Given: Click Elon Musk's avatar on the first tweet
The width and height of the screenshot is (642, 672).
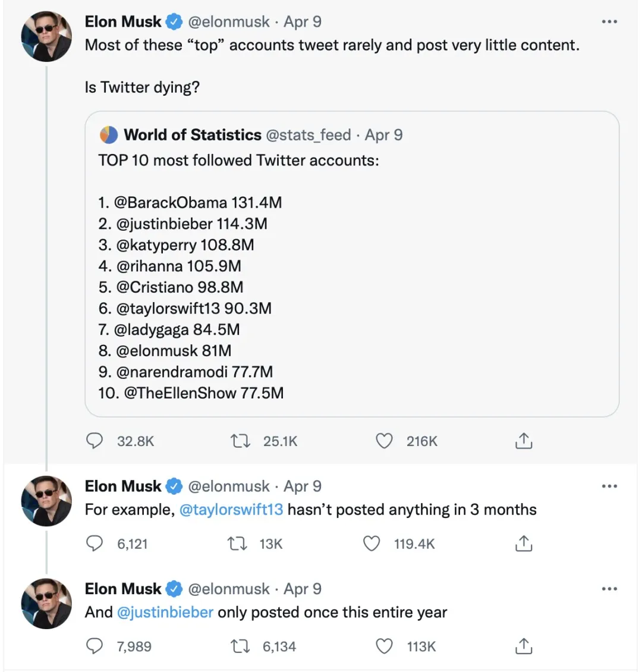Looking at the screenshot, I should click(47, 36).
